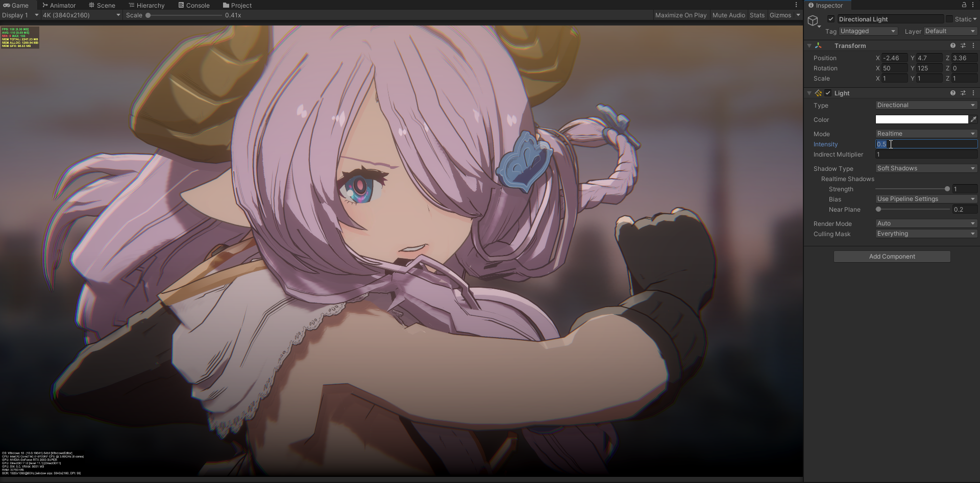This screenshot has width=980, height=483.
Task: Click Scale Y field
Action: (929, 79)
